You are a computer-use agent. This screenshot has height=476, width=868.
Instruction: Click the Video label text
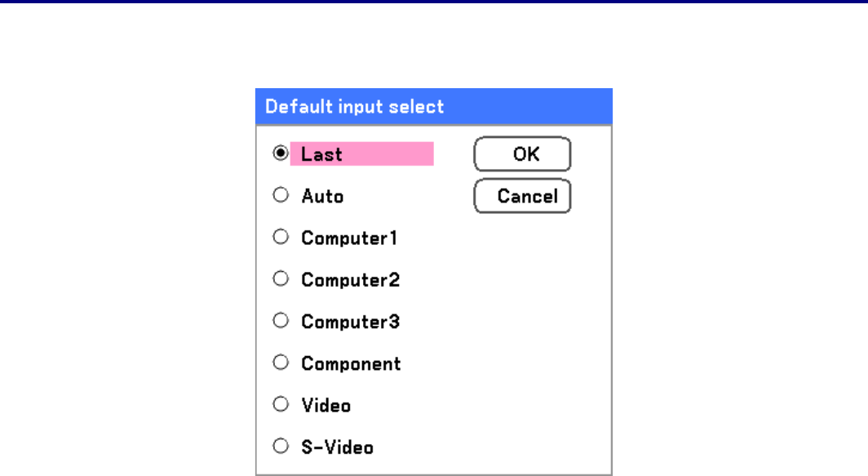[325, 405]
